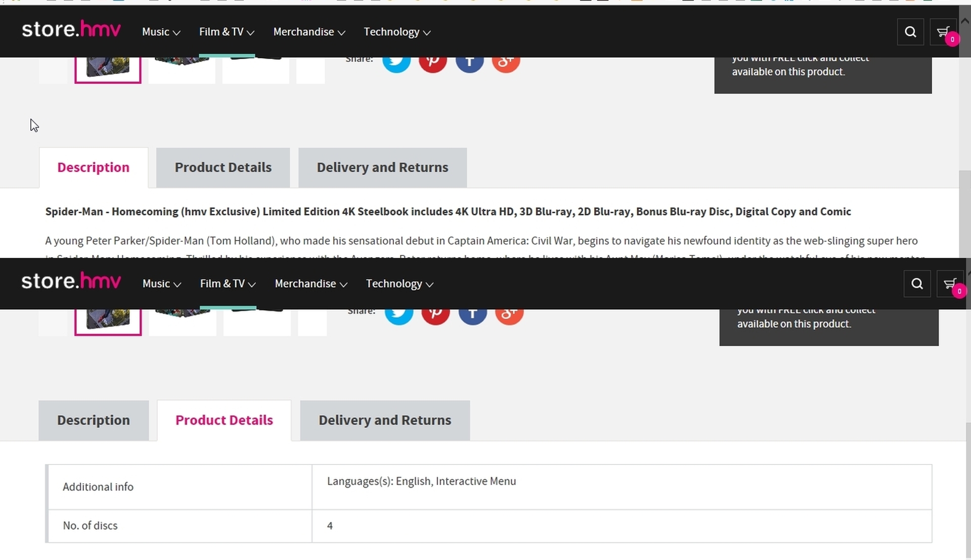Click the bold Spider-Man Homecoming Steelbook heading
The width and height of the screenshot is (971, 560).
(448, 212)
